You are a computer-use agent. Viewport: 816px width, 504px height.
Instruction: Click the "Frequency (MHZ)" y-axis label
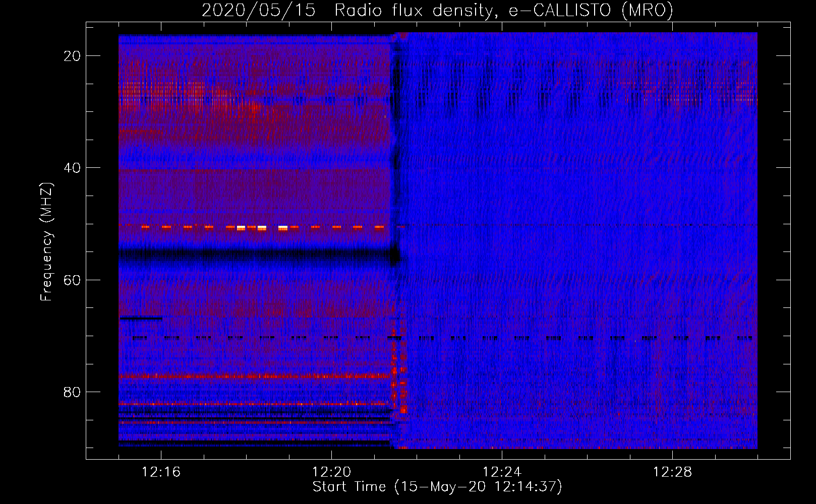46,242
